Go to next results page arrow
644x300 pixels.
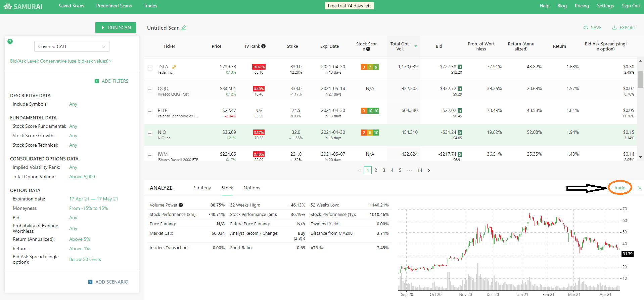pos(429,171)
